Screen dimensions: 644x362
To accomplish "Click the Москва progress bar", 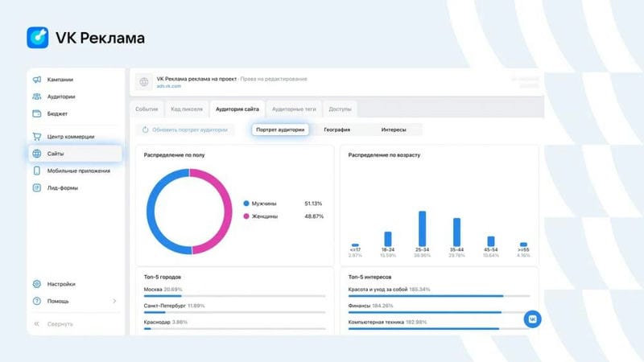I will click(x=234, y=296).
